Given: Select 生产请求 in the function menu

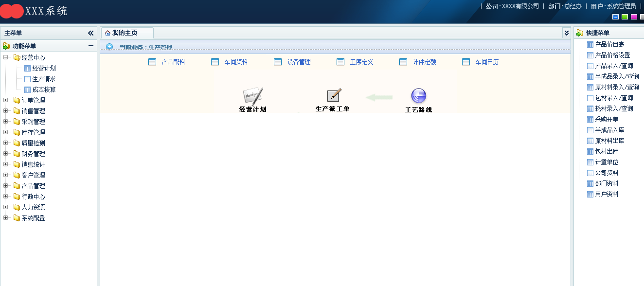Looking at the screenshot, I should 44,79.
